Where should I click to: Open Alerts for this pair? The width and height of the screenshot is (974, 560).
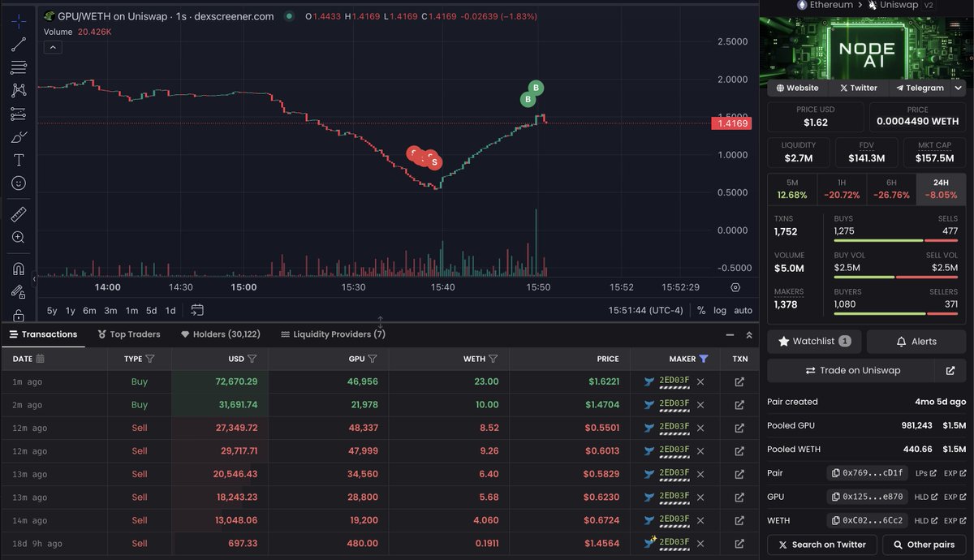coord(916,342)
